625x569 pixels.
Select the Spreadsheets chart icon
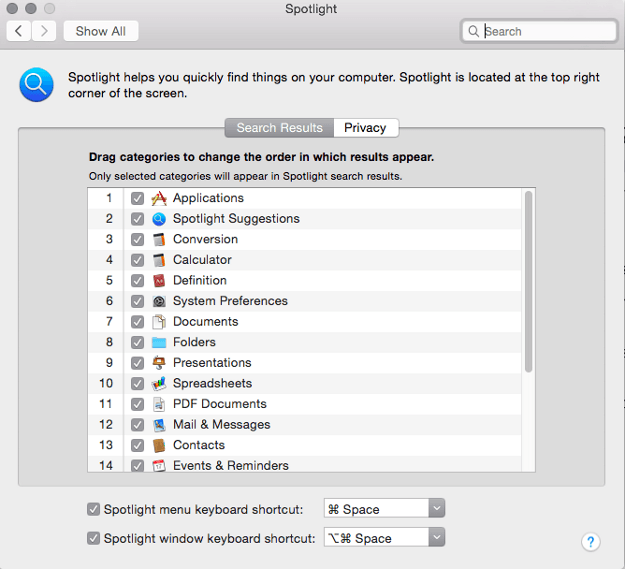pos(159,384)
